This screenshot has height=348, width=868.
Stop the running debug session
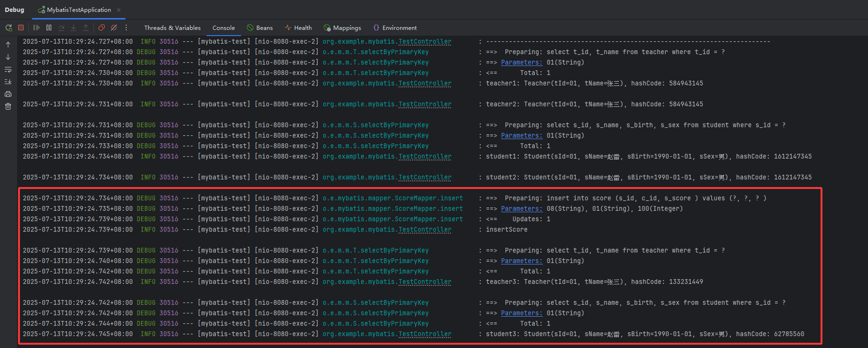(21, 28)
